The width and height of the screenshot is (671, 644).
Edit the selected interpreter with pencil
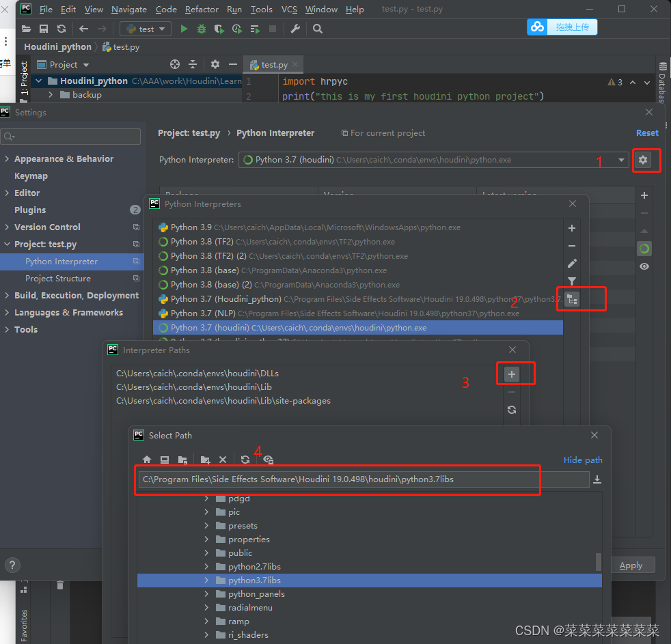572,264
